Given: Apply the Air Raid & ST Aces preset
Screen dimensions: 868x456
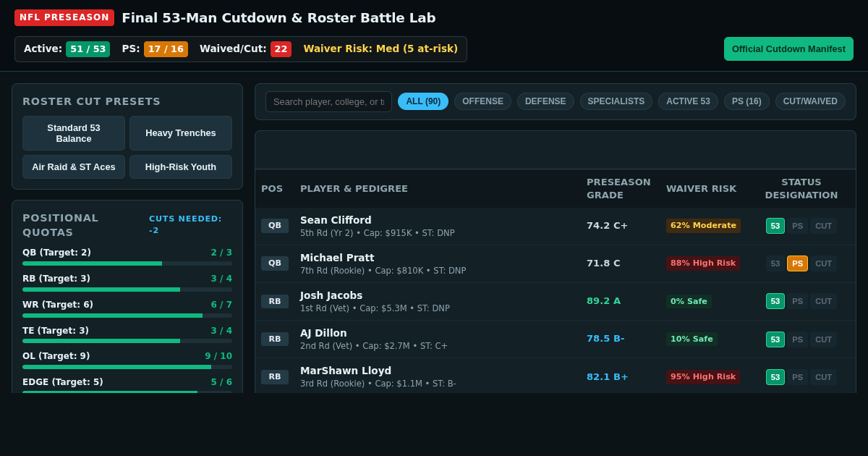Looking at the screenshot, I should point(74,167).
